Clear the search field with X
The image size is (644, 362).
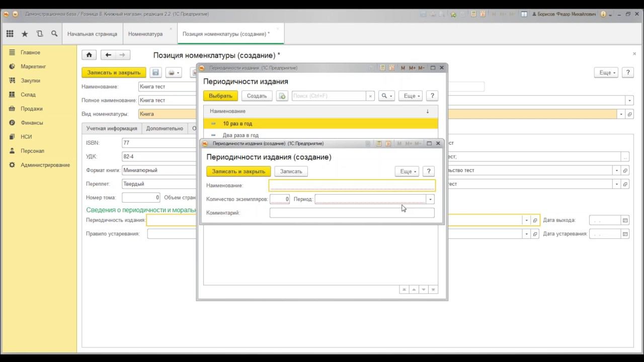371,96
